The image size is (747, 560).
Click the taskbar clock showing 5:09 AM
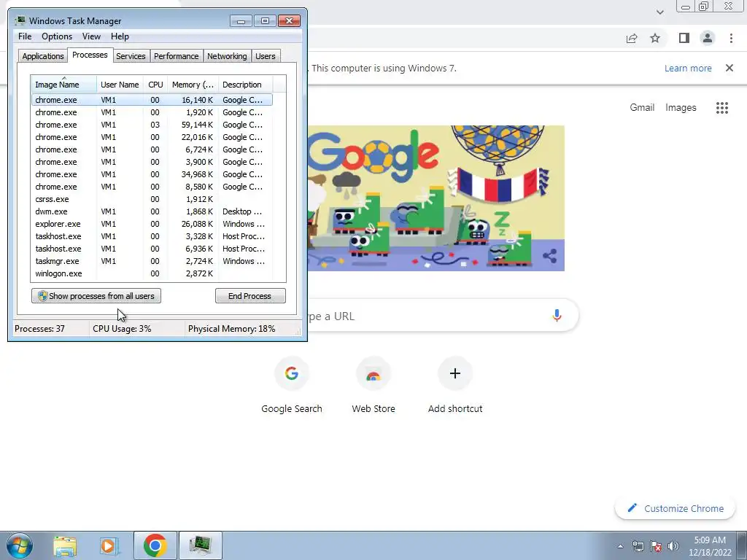(x=710, y=546)
